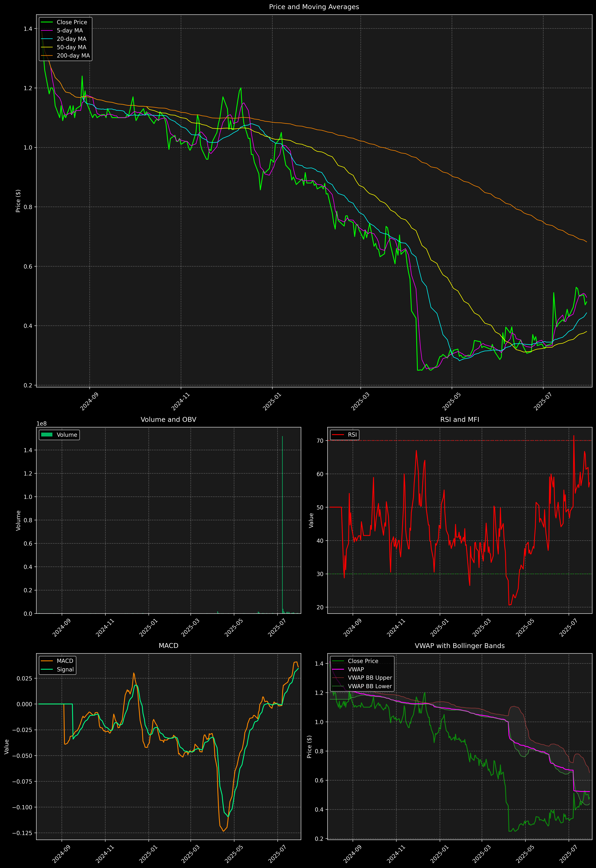
Task: Click the '50' tick on the RSI axis
Action: tap(320, 507)
